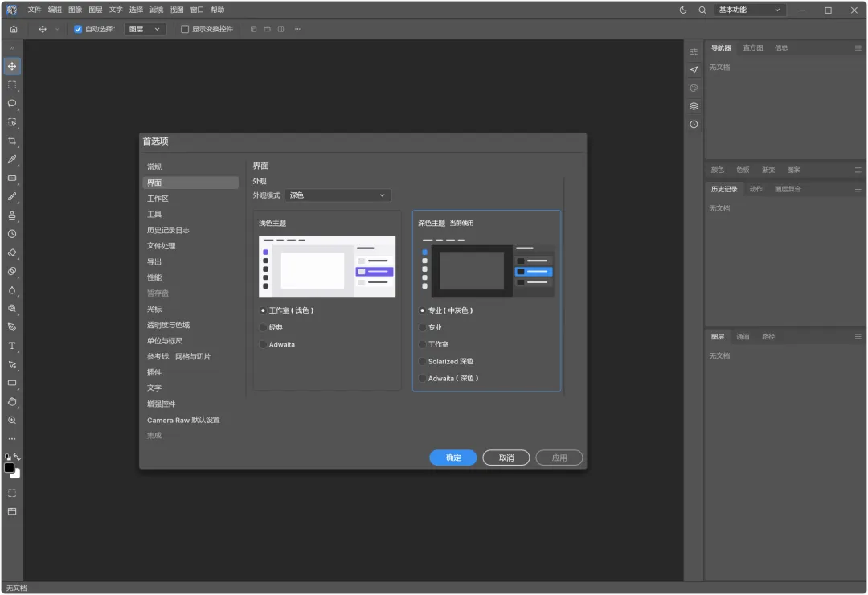Open the layers stack icon in side strip
Image resolution: width=868 pixels, height=595 pixels.
pos(694,106)
